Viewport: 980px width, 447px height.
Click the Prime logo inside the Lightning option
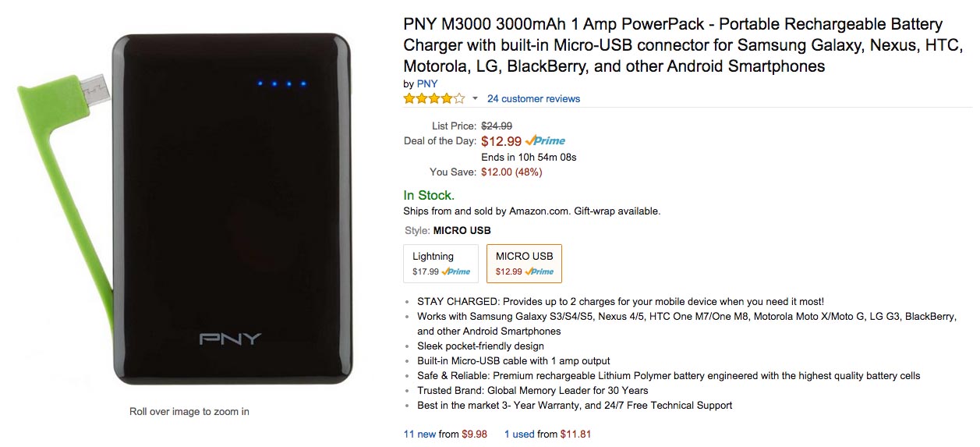coord(456,271)
